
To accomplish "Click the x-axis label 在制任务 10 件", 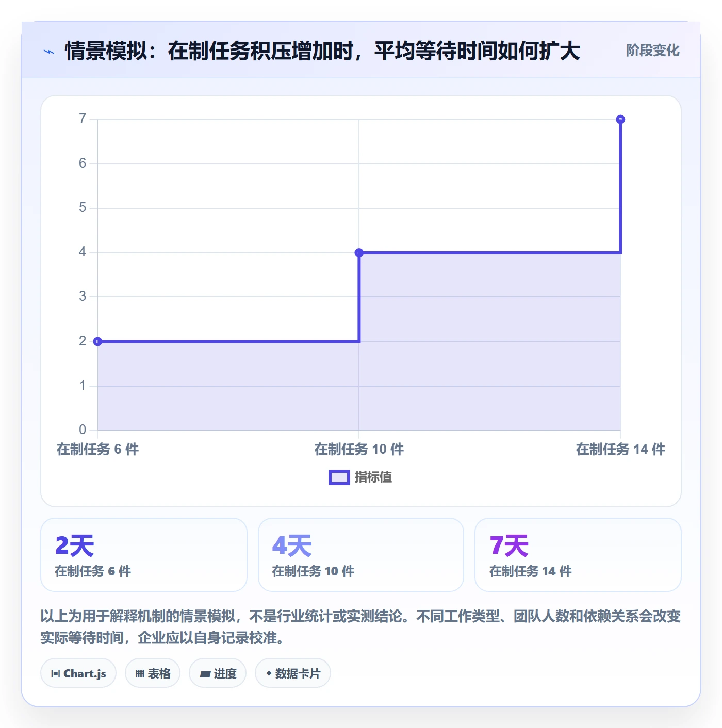I will point(359,450).
